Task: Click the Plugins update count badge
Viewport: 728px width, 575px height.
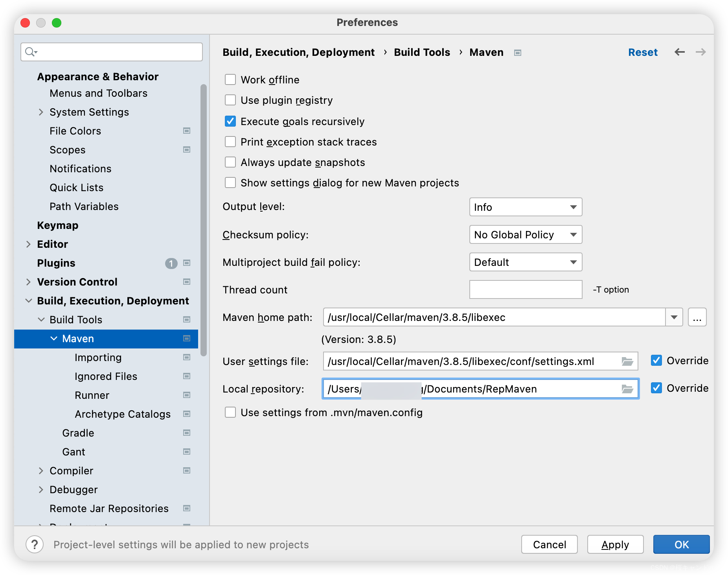Action: [171, 263]
